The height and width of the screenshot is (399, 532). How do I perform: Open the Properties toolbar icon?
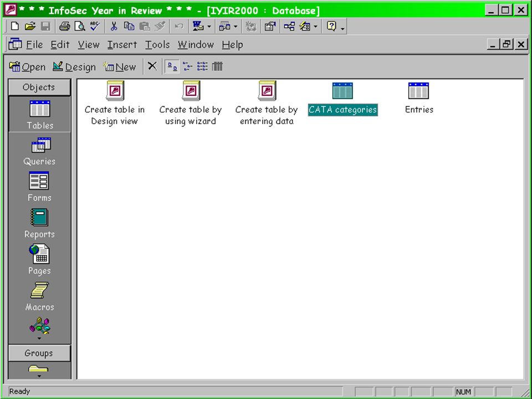[270, 26]
